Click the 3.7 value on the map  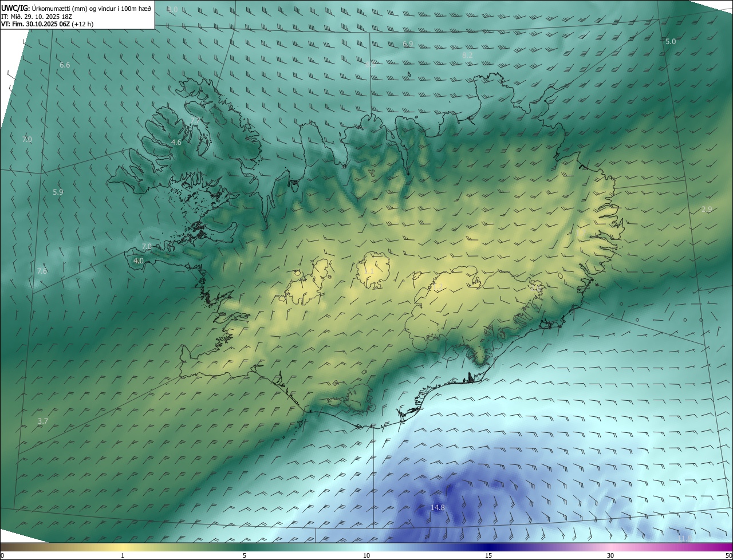pos(43,421)
